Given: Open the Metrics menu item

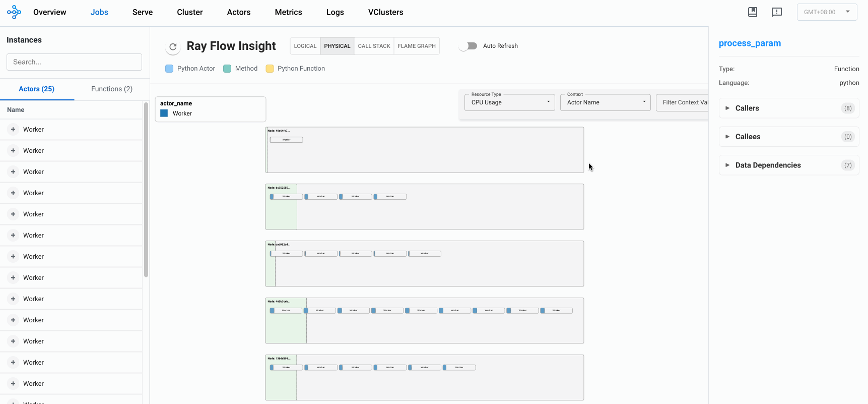Looking at the screenshot, I should tap(289, 12).
